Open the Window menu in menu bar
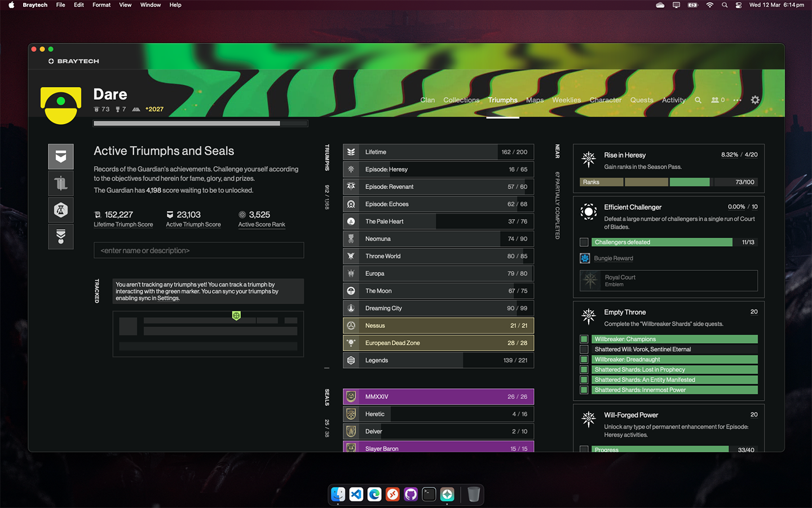The width and height of the screenshot is (812, 508). click(151, 5)
